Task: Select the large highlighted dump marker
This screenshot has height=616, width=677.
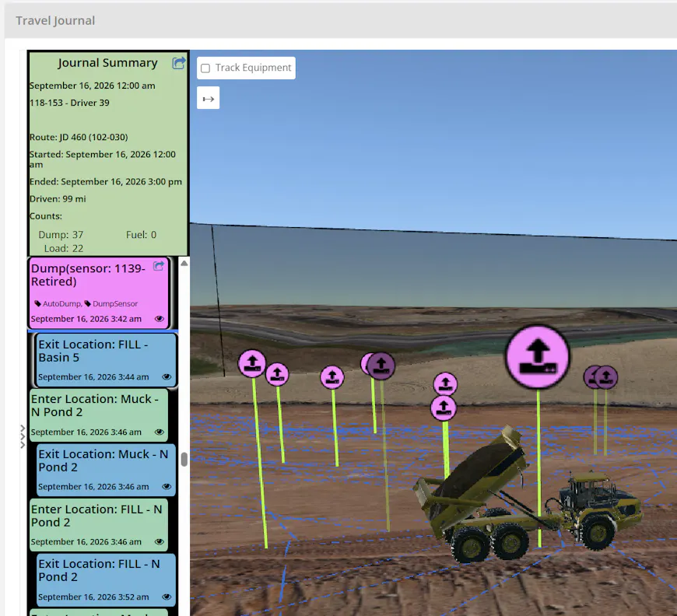Action: (x=538, y=358)
